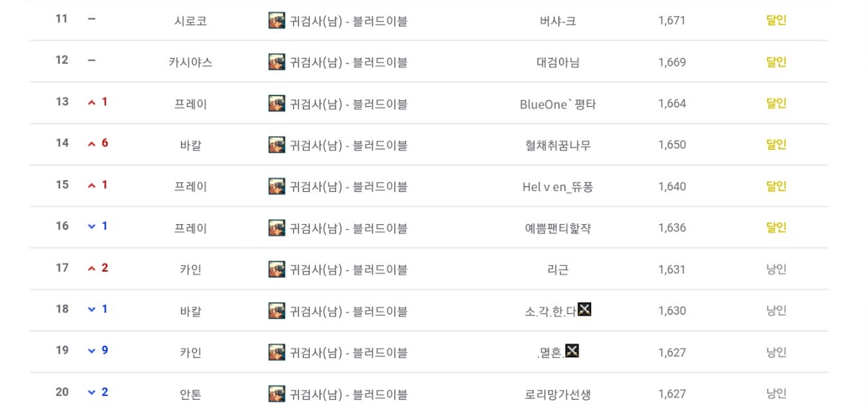Click the class icon in BlueOne`평타 row
The height and width of the screenshot is (410, 868).
tap(277, 103)
